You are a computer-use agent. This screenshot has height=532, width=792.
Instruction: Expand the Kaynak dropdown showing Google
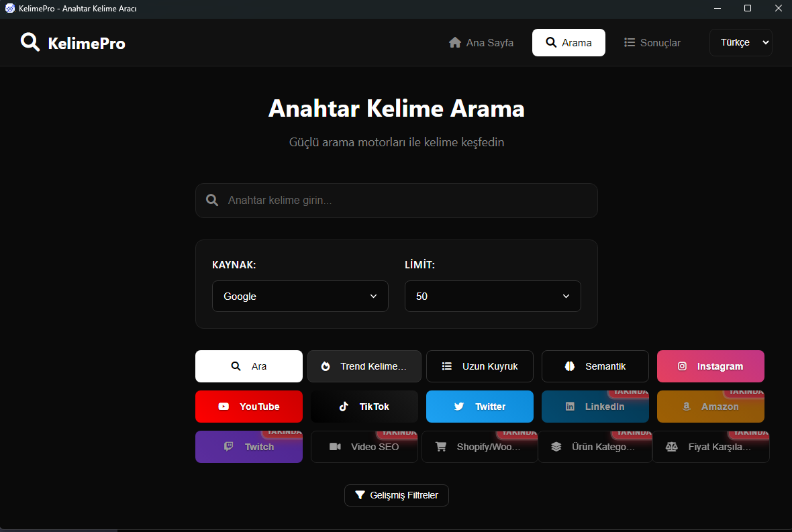(x=300, y=297)
